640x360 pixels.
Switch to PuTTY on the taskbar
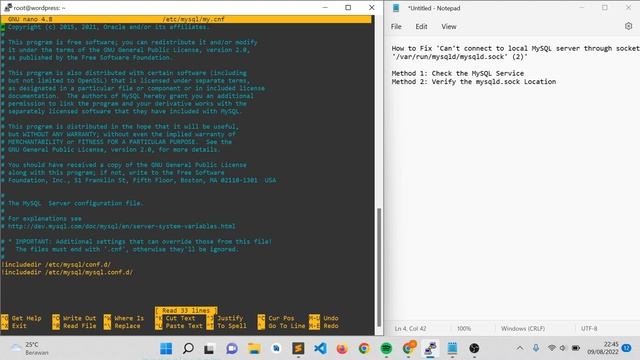pos(430,348)
